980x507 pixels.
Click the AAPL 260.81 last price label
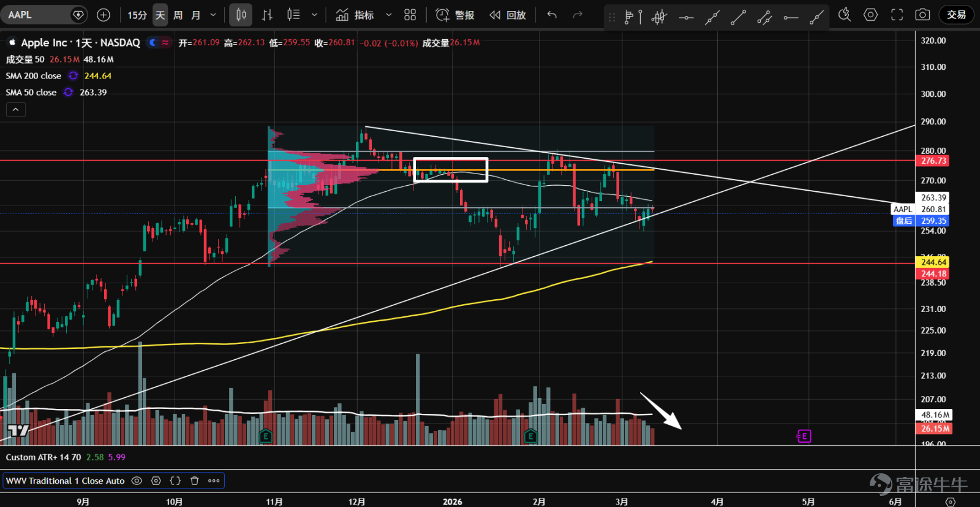tap(921, 210)
